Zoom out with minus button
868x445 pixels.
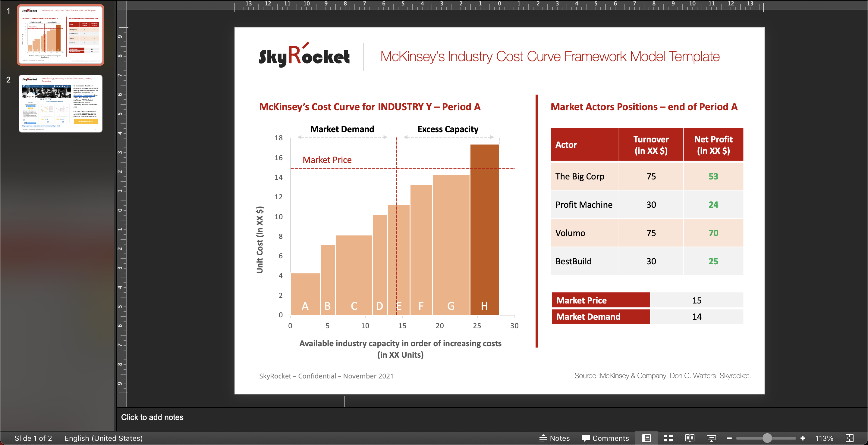(x=729, y=438)
